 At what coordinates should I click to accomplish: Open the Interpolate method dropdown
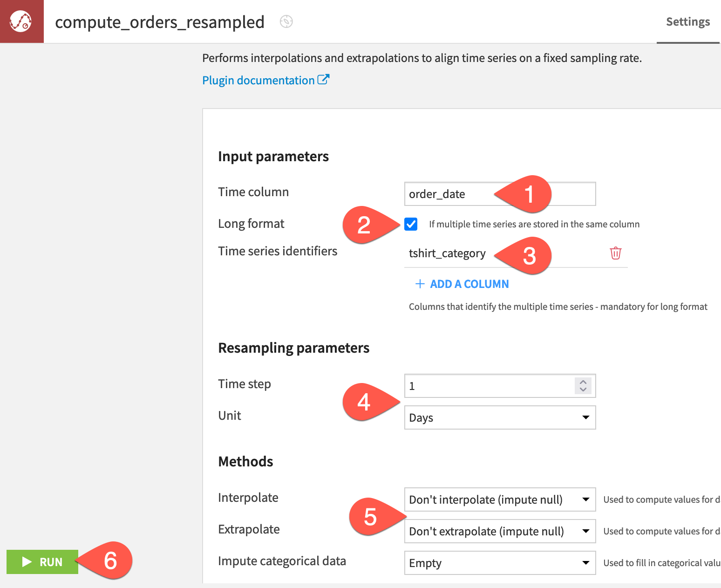point(500,499)
